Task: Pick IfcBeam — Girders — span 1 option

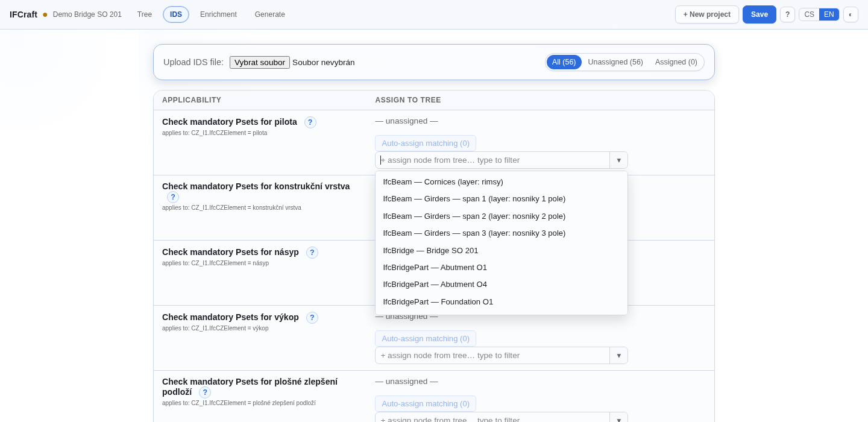Action: (x=502, y=199)
